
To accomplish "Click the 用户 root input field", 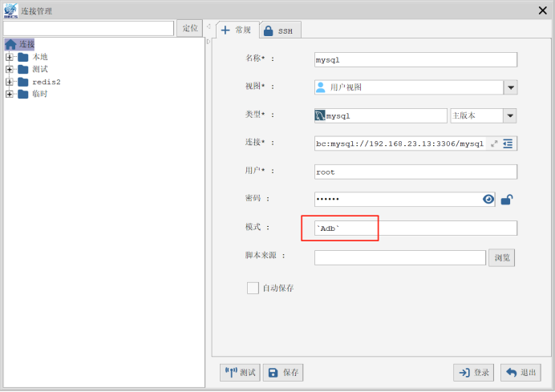I will coord(415,172).
